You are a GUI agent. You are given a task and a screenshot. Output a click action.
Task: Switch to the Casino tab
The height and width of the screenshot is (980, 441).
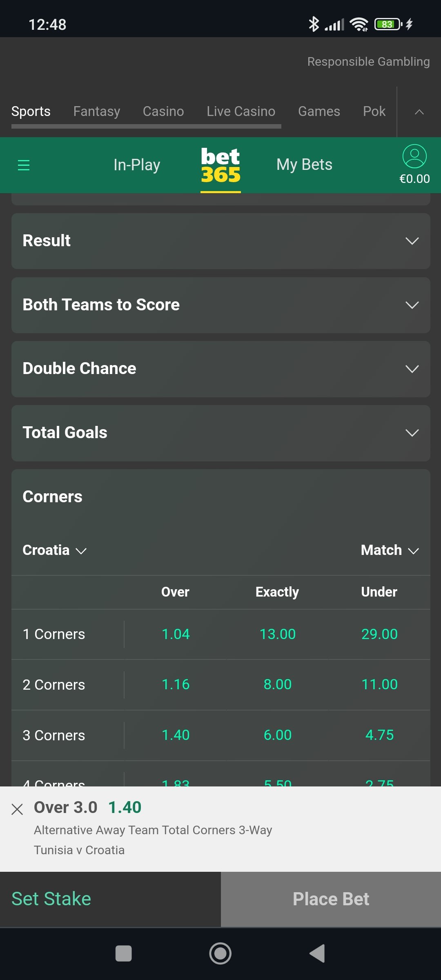point(163,111)
